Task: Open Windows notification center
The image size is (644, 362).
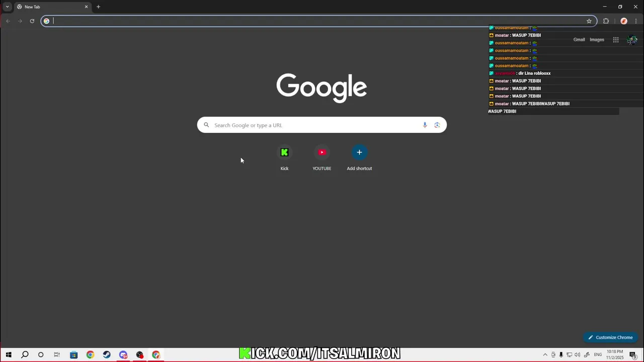Action: 633,355
